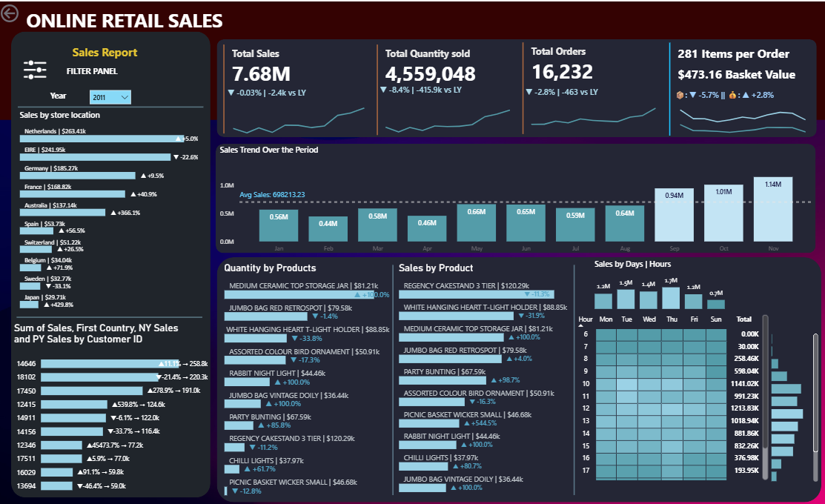Select the Thu day bar labeled 1.7M
Image resolution: width=825 pixels, height=504 pixels.
tap(671, 298)
